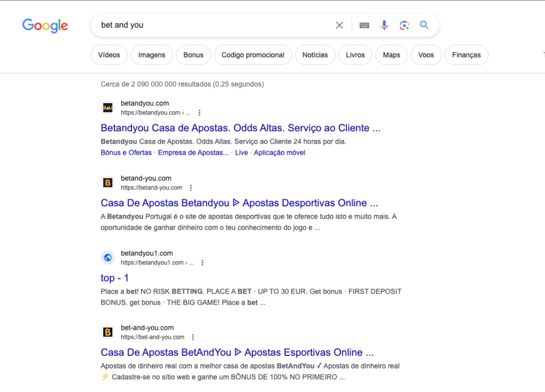Click the Google logo
The width and height of the screenshot is (545, 392).
coord(45,25)
